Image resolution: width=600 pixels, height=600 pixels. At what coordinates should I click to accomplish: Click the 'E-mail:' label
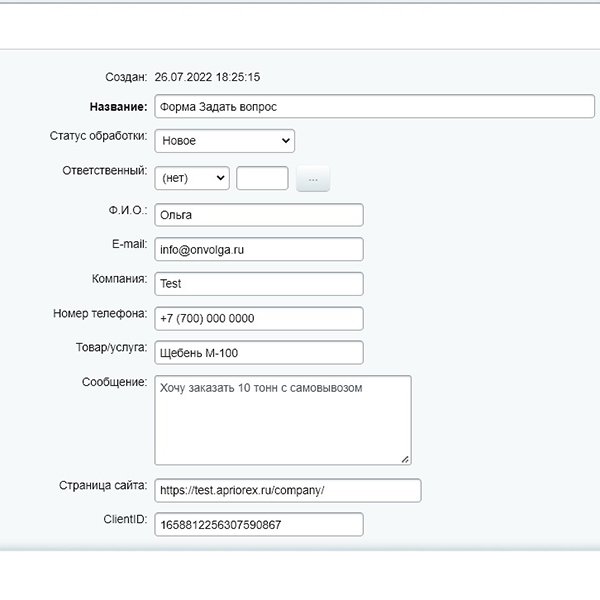pos(129,244)
